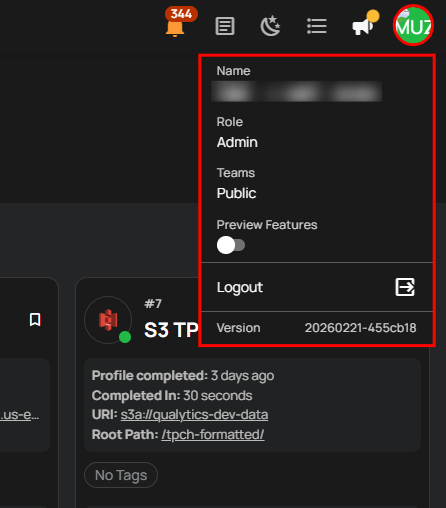Image resolution: width=446 pixels, height=508 pixels.
Task: Click the Admin role value
Action: (x=237, y=142)
